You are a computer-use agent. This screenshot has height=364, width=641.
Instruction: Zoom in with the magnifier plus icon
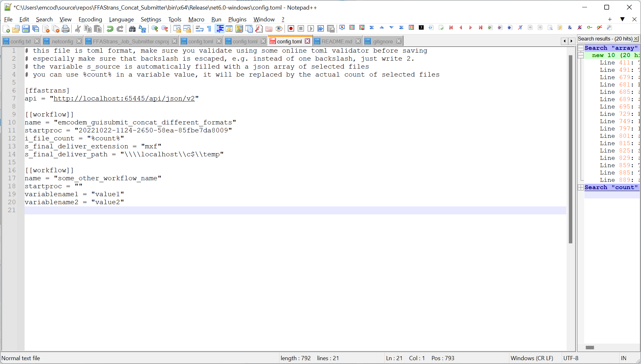click(x=155, y=29)
